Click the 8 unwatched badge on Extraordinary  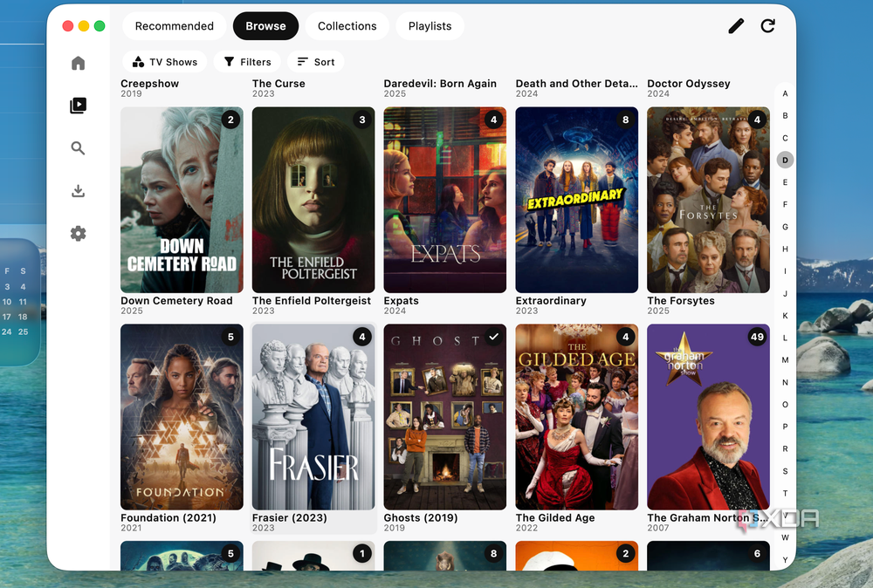(x=626, y=120)
